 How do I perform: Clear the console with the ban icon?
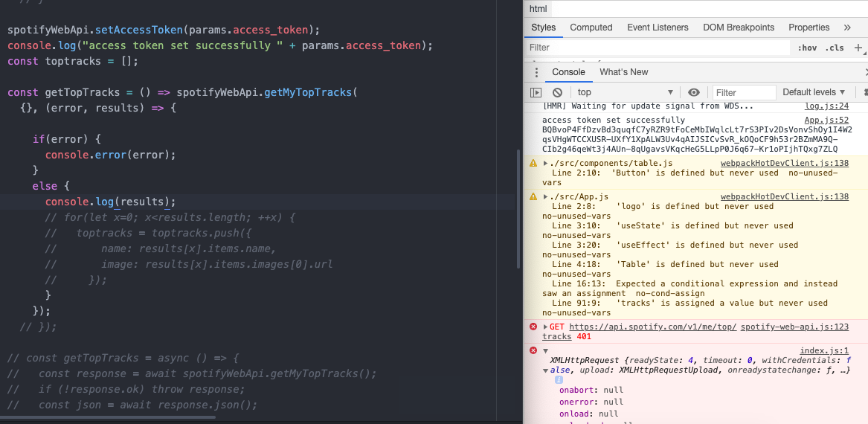click(x=557, y=92)
